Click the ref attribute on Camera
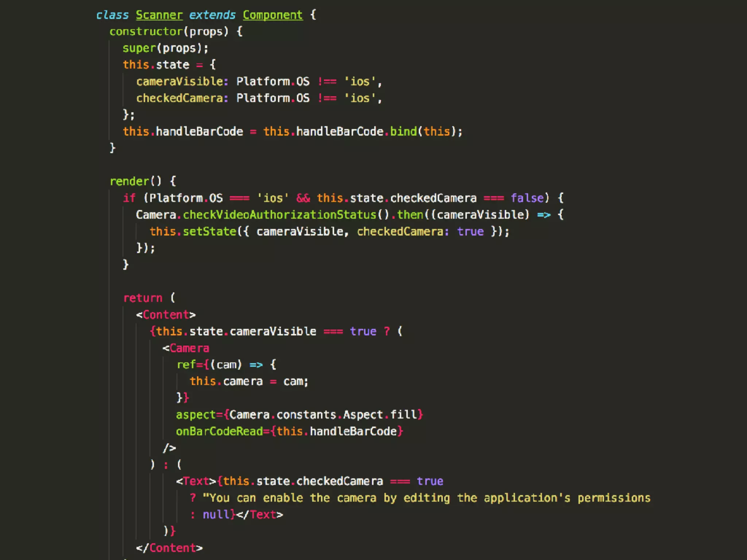The width and height of the screenshot is (747, 560). [x=186, y=365]
